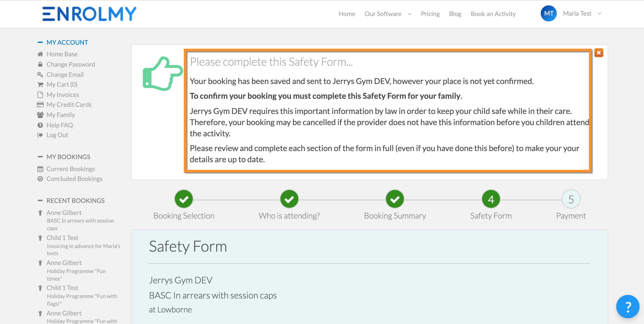Click the Change Email key icon

click(x=40, y=74)
